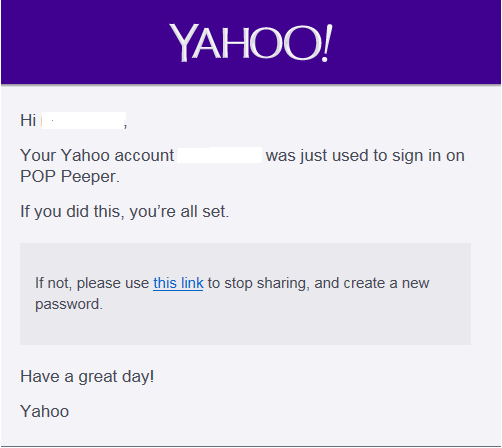
Task: Click the redacted name after "Hi"
Action: click(83, 120)
